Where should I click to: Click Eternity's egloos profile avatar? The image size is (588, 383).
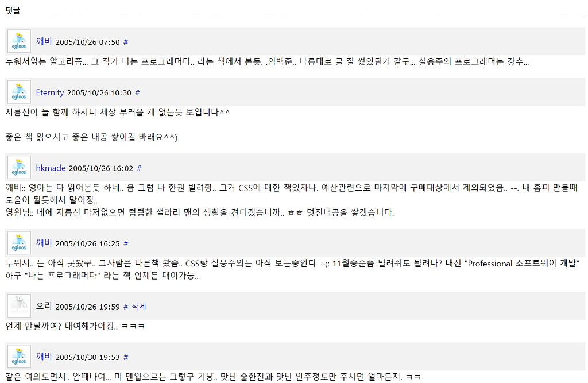[x=19, y=92]
